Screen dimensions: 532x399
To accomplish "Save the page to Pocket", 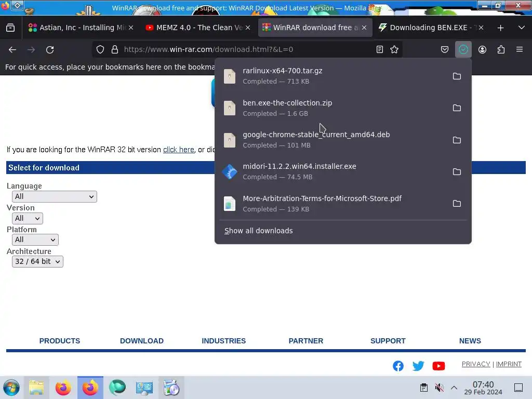I will [445, 49].
